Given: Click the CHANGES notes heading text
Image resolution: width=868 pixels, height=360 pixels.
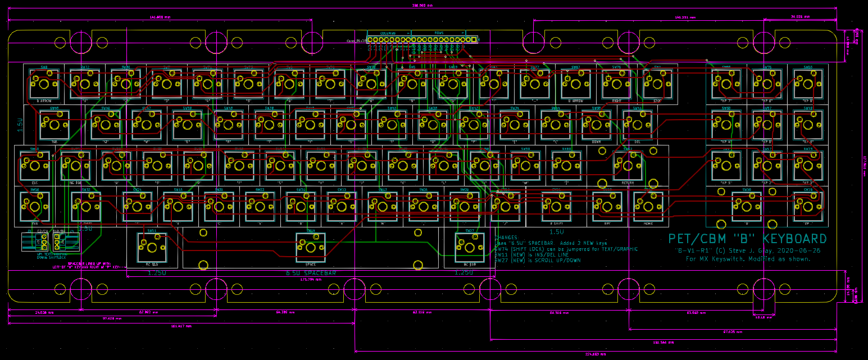Looking at the screenshot, I should pos(506,238).
